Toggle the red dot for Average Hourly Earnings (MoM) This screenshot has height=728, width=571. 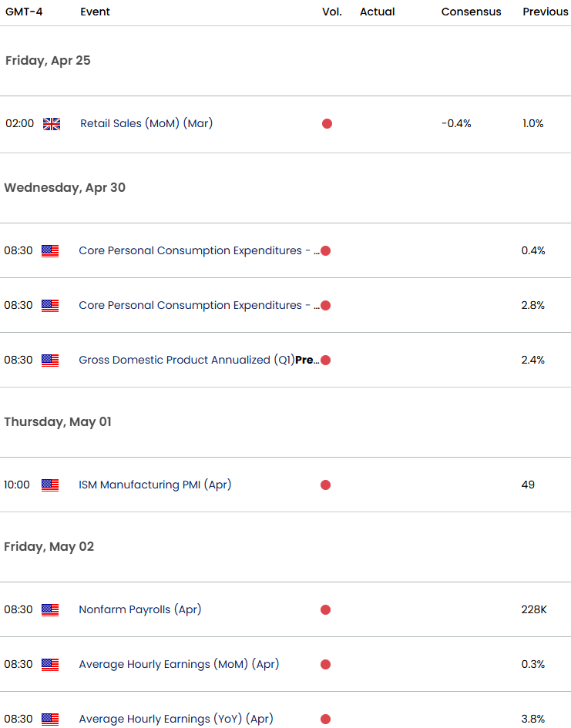(x=325, y=664)
